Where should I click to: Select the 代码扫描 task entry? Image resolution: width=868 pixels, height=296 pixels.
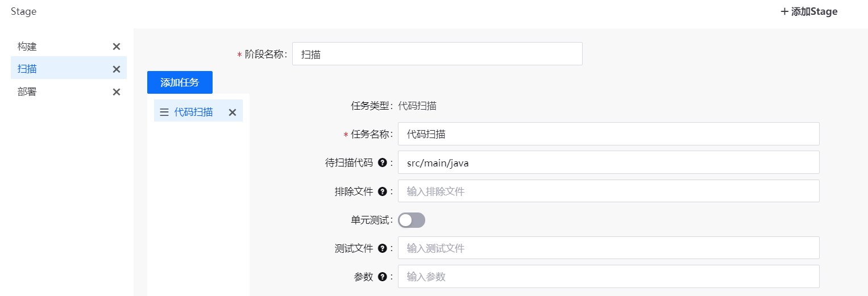[194, 112]
